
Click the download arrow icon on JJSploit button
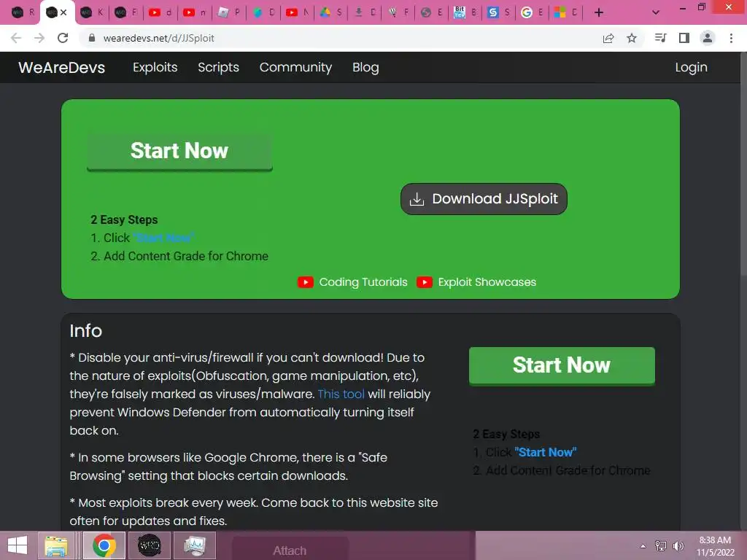[417, 199]
